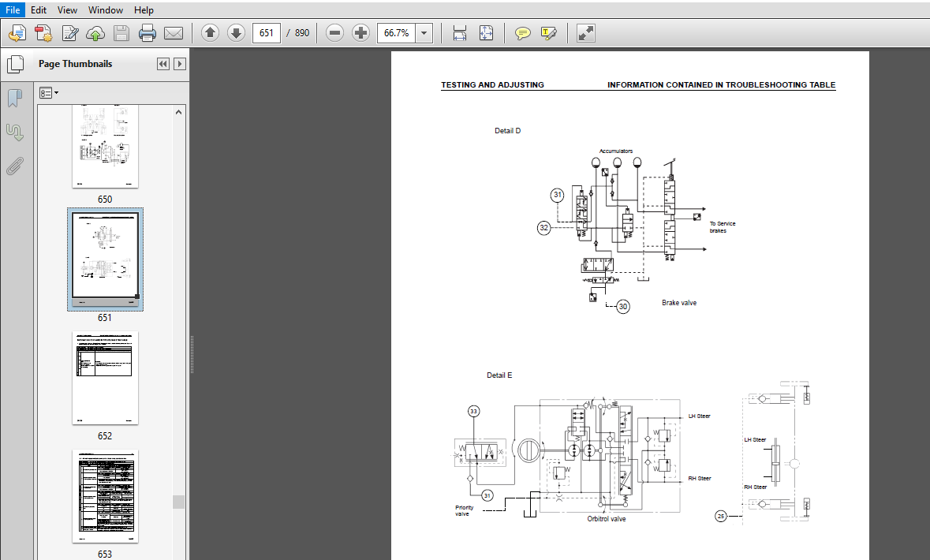The height and width of the screenshot is (560, 930).
Task: Click the 'To Service brakes' label
Action: point(723,227)
